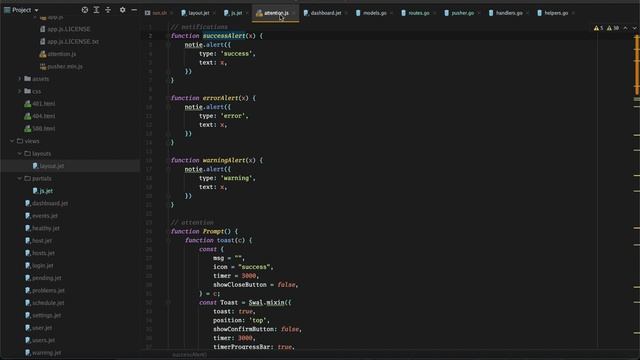The height and width of the screenshot is (360, 640).
Task: Select layout.jet in project tree
Action: (48, 166)
